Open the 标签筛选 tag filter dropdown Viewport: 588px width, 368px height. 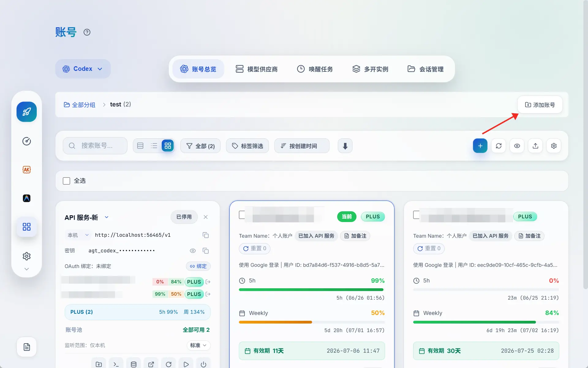(x=247, y=146)
